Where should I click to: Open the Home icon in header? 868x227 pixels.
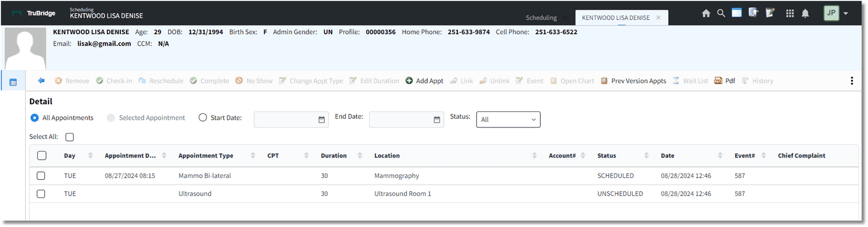point(706,13)
